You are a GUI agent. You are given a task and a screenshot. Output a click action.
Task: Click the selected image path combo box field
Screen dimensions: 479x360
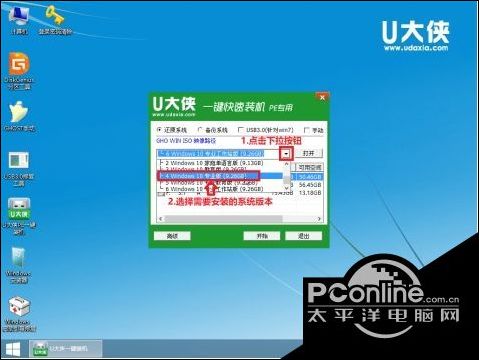point(219,154)
